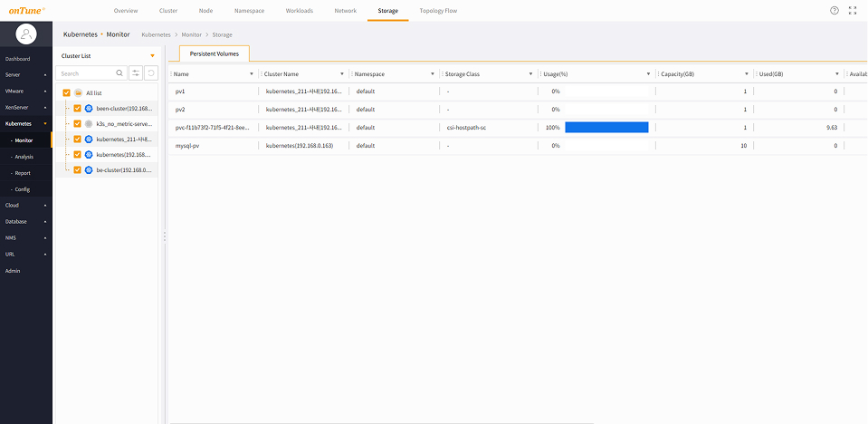
Task: Switch to the Cluster tab
Action: tap(168, 11)
